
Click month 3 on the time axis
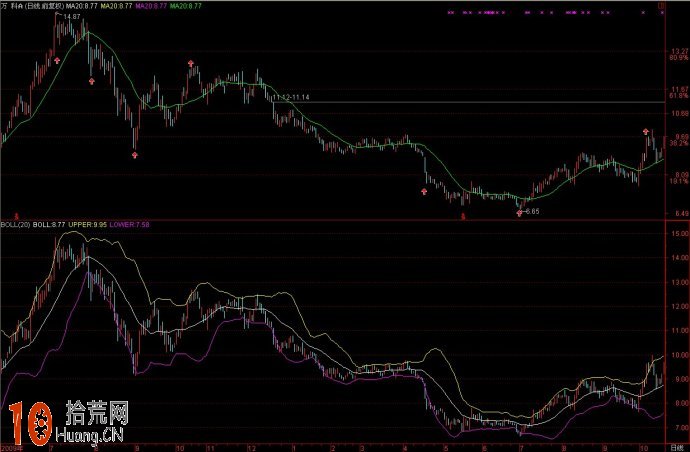[362, 448]
